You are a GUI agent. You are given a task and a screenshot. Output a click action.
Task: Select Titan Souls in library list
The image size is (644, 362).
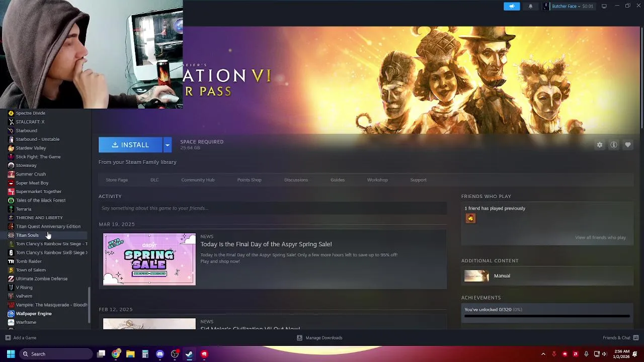pyautogui.click(x=27, y=235)
